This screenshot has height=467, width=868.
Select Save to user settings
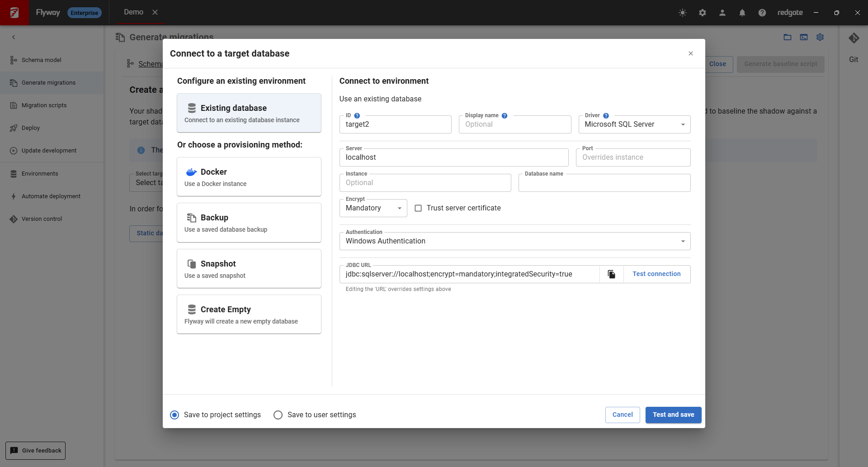click(278, 415)
